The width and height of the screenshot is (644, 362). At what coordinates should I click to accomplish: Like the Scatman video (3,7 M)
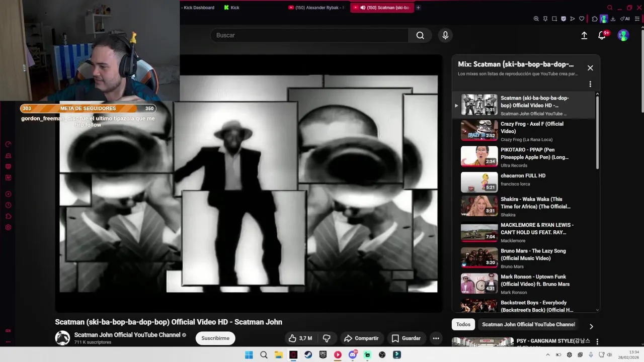pos(300,338)
